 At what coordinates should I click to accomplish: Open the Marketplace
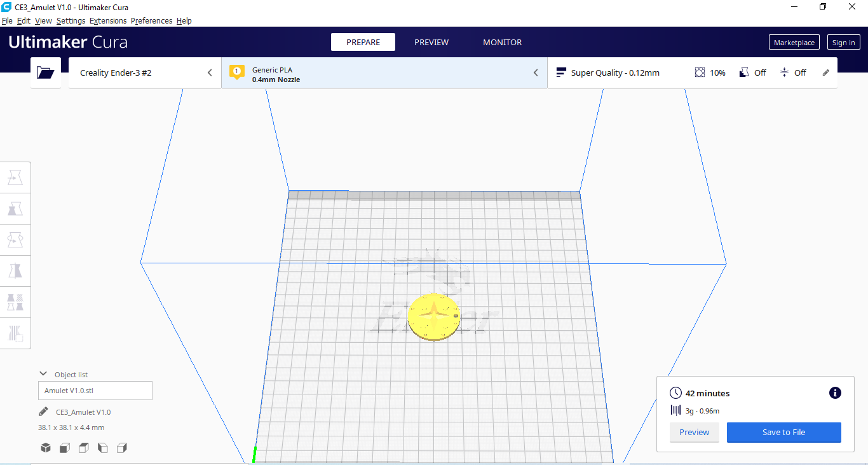tap(794, 43)
